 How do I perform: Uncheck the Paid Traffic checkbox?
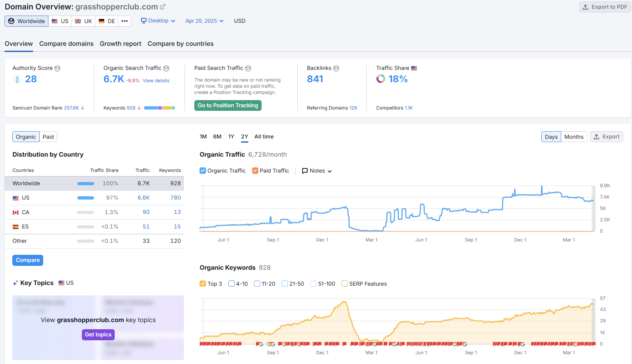255,171
